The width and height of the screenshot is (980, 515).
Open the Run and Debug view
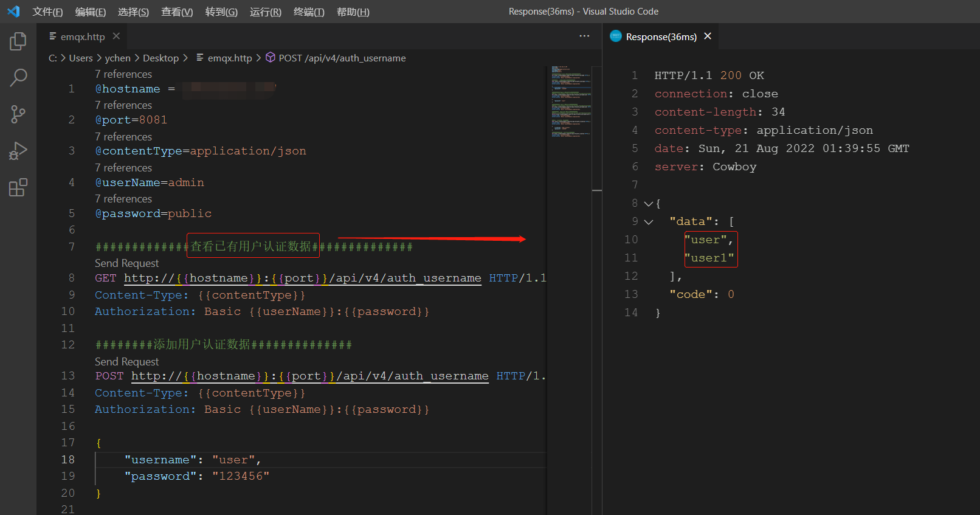[18, 151]
